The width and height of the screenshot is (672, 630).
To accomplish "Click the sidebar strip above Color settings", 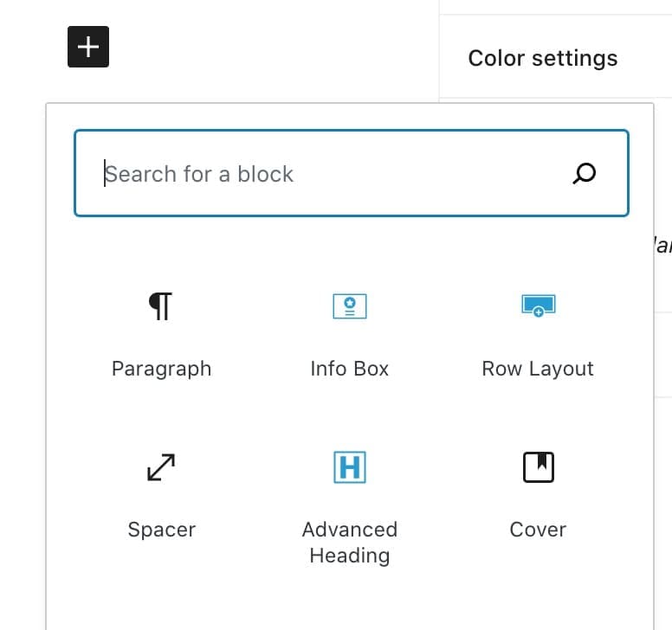I will [556, 6].
